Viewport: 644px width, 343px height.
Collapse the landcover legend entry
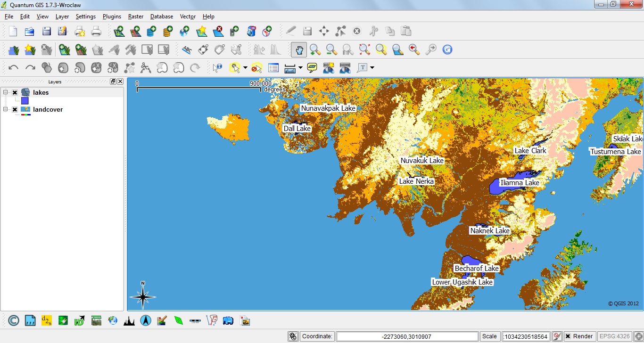[x=5, y=109]
